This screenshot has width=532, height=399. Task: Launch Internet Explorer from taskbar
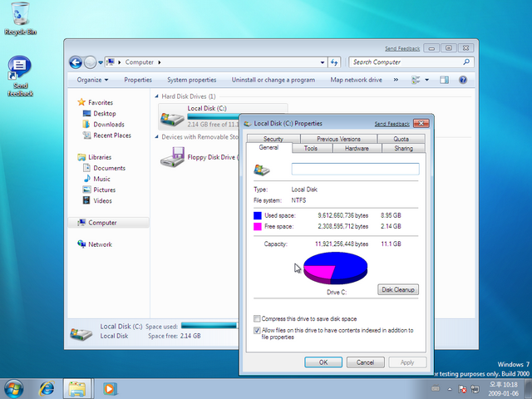point(47,389)
